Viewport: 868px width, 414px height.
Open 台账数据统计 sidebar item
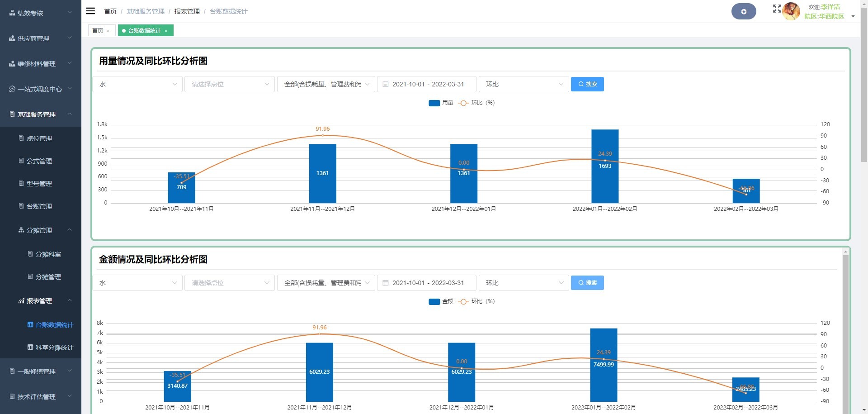tap(41, 324)
